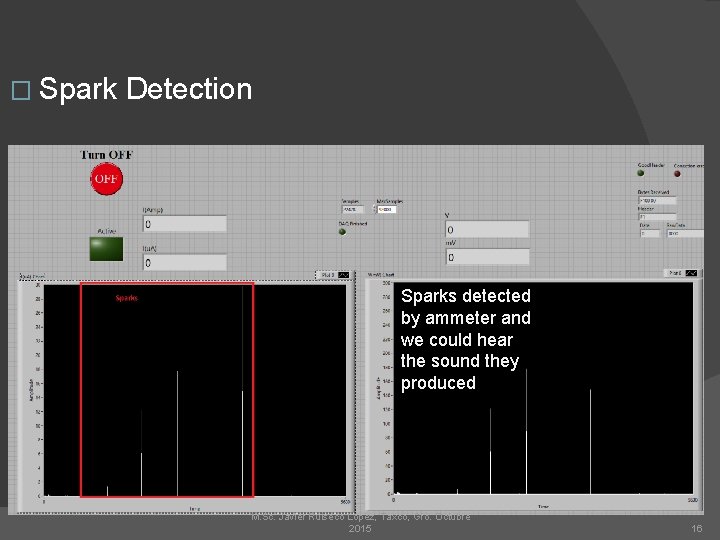Click the Plot 0 legend icon on left chart
Screen dimensions: 720x540
(343, 275)
